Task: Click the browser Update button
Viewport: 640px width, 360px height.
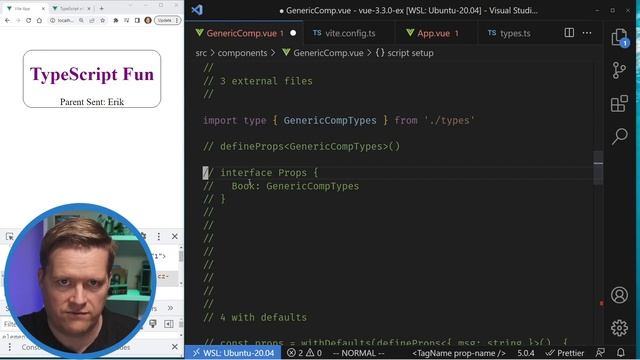Action: [167, 20]
